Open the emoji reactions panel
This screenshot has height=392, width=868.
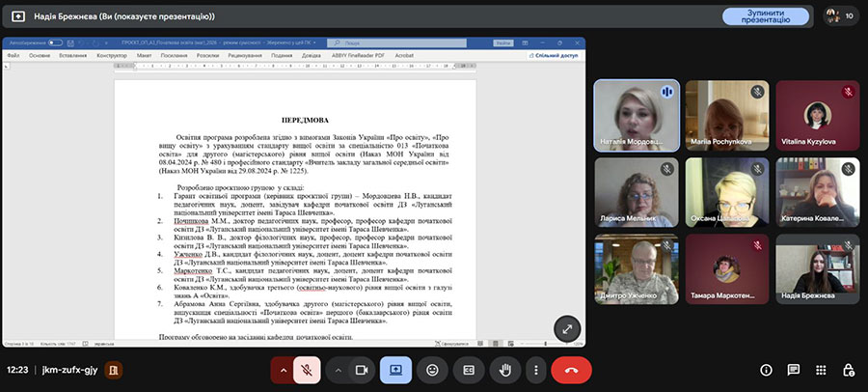(433, 370)
